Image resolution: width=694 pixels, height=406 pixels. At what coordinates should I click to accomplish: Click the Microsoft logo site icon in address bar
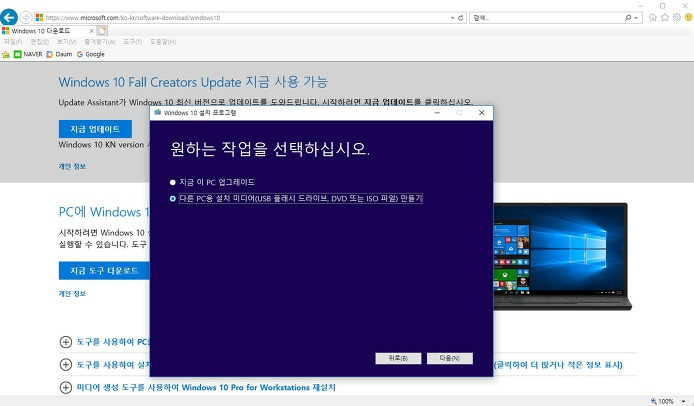pos(39,18)
